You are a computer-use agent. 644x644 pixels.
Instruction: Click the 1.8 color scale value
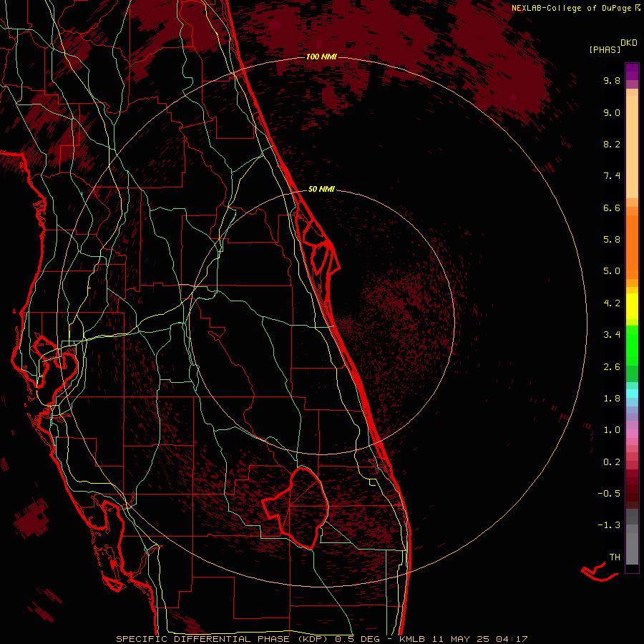click(612, 399)
